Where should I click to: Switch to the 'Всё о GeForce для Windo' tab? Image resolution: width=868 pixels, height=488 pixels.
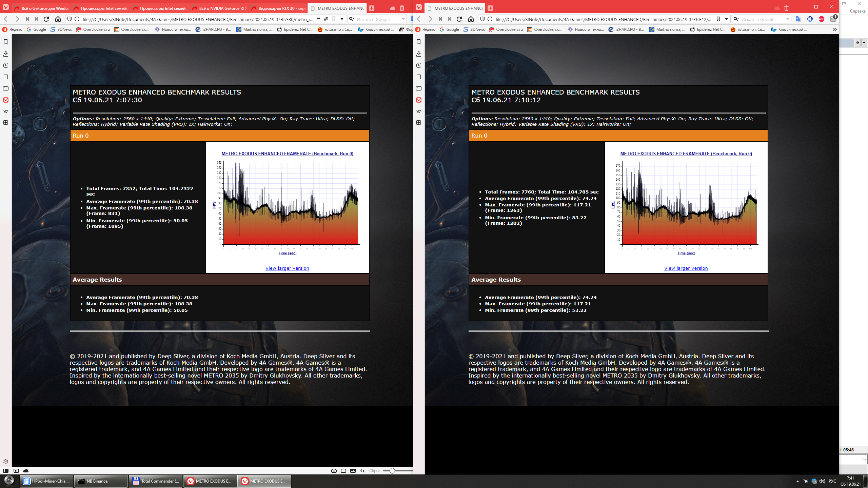[x=41, y=8]
